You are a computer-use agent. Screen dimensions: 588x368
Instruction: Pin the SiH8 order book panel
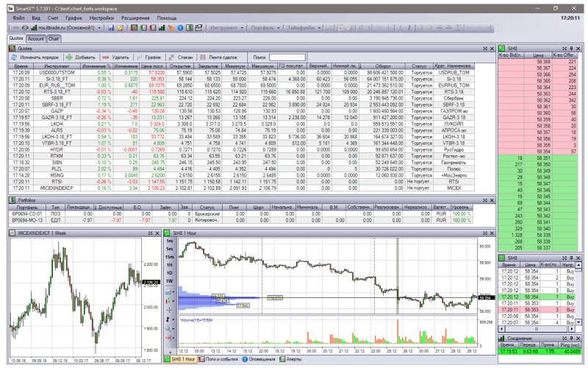[x=571, y=49]
